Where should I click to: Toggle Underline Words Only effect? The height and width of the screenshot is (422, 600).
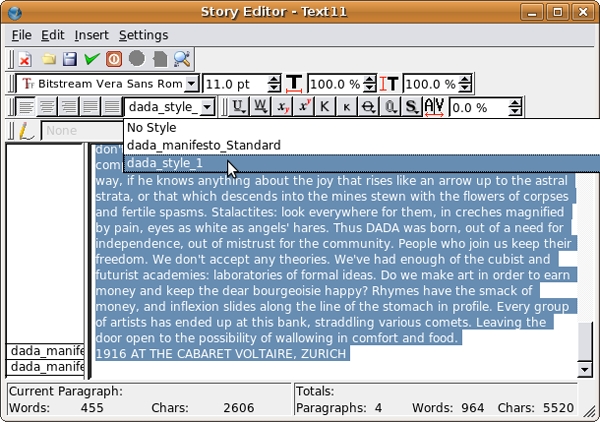pos(260,107)
